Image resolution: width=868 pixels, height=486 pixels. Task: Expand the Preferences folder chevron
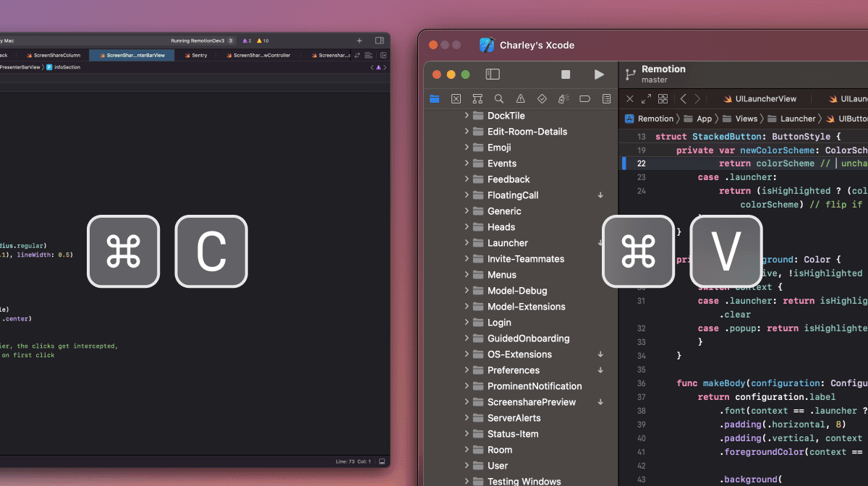tap(467, 370)
